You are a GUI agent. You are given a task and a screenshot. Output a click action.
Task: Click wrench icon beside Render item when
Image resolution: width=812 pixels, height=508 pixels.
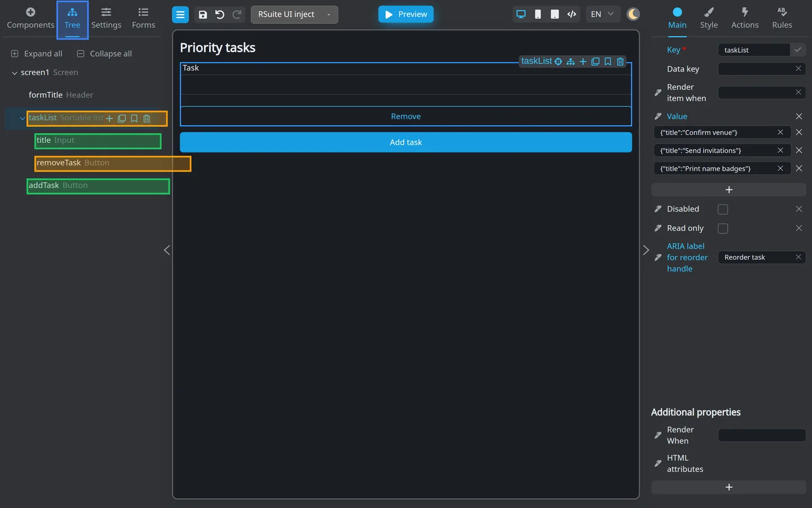point(657,93)
